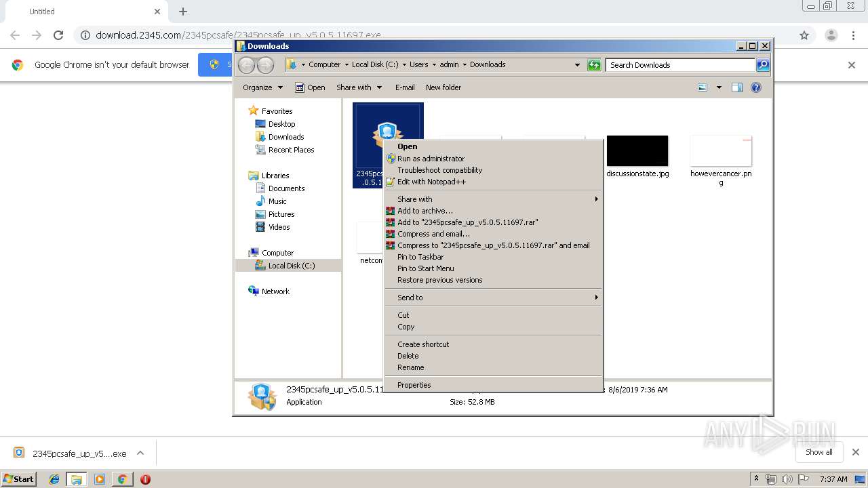This screenshot has height=488, width=868.
Task: Choose Create shortcut
Action: point(493,344)
